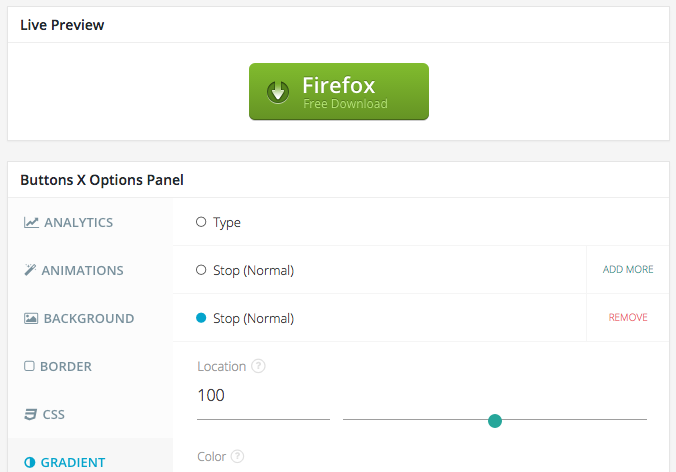The image size is (676, 472).
Task: Toggle the Type section circle
Action: tap(201, 222)
